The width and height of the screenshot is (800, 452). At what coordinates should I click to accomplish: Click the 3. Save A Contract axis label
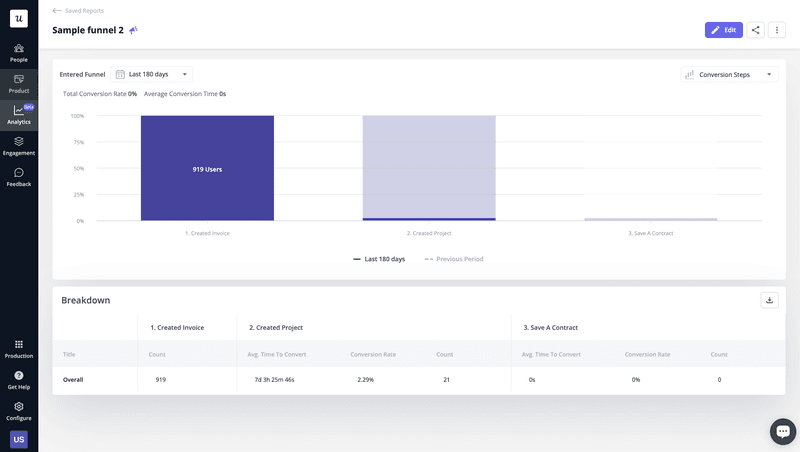tap(651, 233)
